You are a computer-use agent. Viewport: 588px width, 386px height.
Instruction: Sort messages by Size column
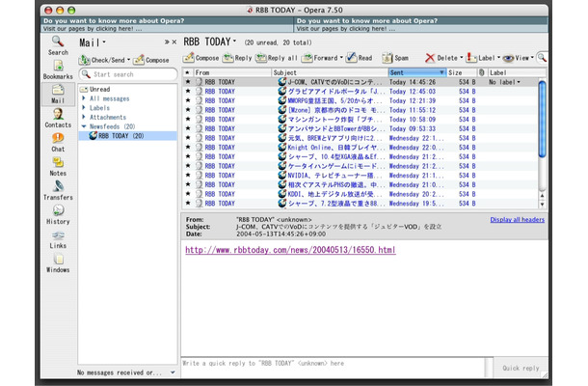coord(462,72)
